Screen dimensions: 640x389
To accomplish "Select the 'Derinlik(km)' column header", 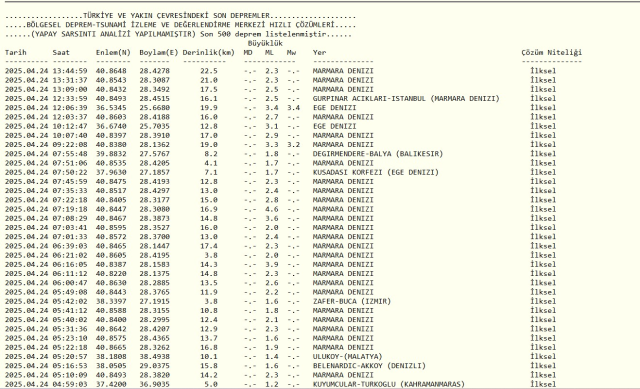I will point(209,52).
